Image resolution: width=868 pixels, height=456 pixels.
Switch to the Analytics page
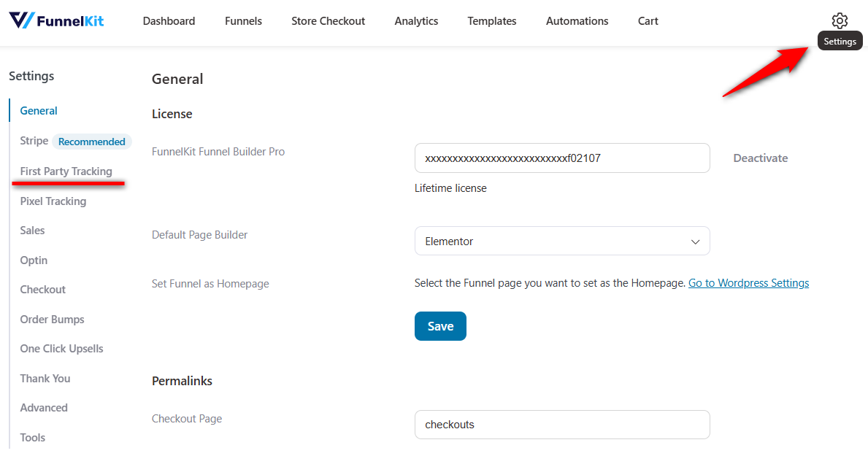pos(416,21)
